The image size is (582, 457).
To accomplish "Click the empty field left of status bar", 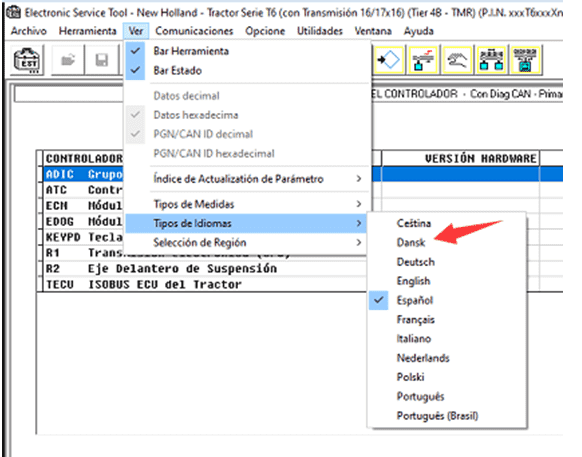I will tap(69, 94).
